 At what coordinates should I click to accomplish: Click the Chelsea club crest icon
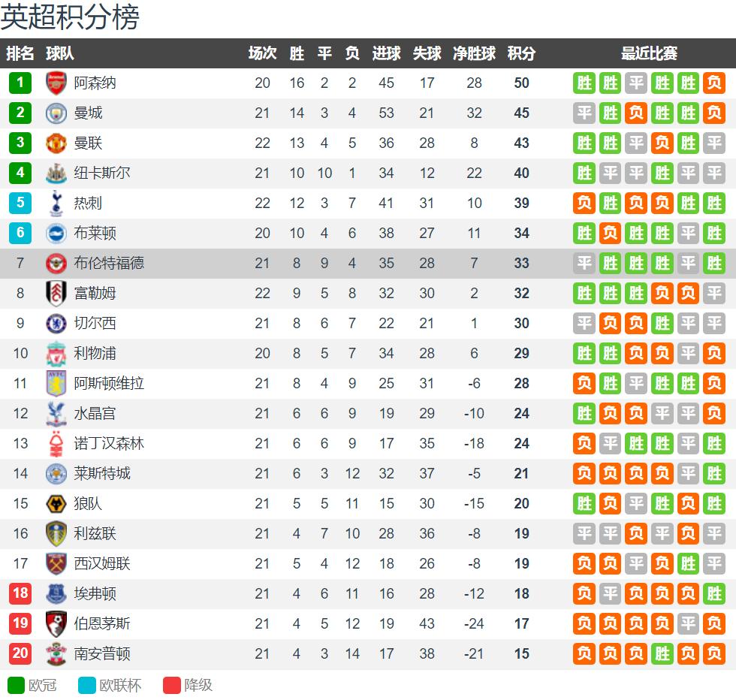(56, 323)
